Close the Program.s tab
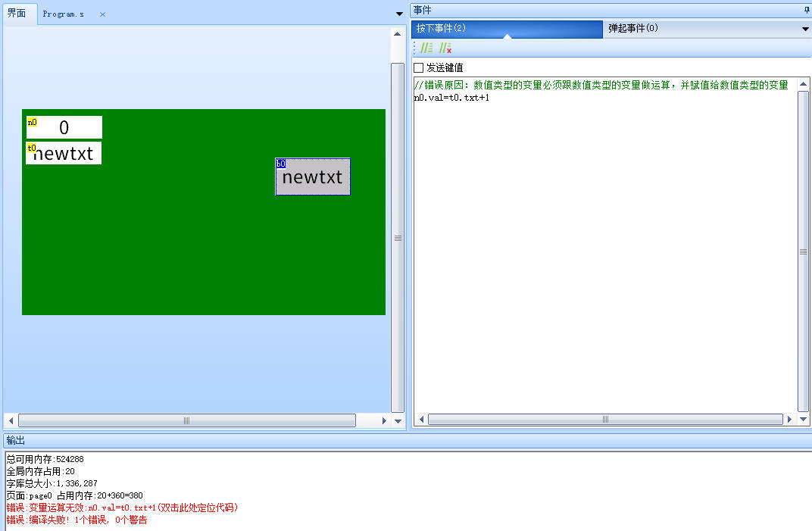The width and height of the screenshot is (812, 531). 103,14
